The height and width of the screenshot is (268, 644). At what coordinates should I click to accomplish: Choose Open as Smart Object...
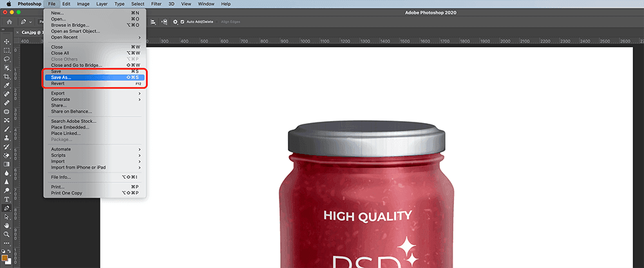click(95, 31)
